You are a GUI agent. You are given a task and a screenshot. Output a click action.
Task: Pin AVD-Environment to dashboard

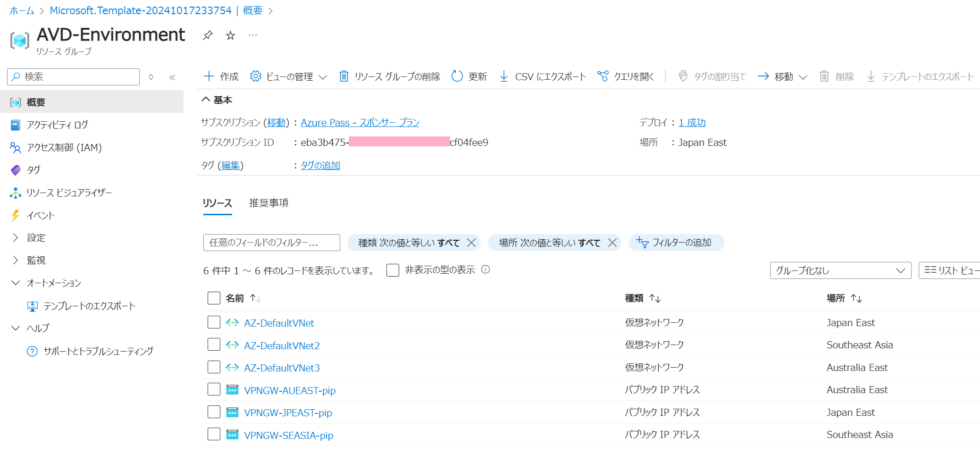(208, 35)
